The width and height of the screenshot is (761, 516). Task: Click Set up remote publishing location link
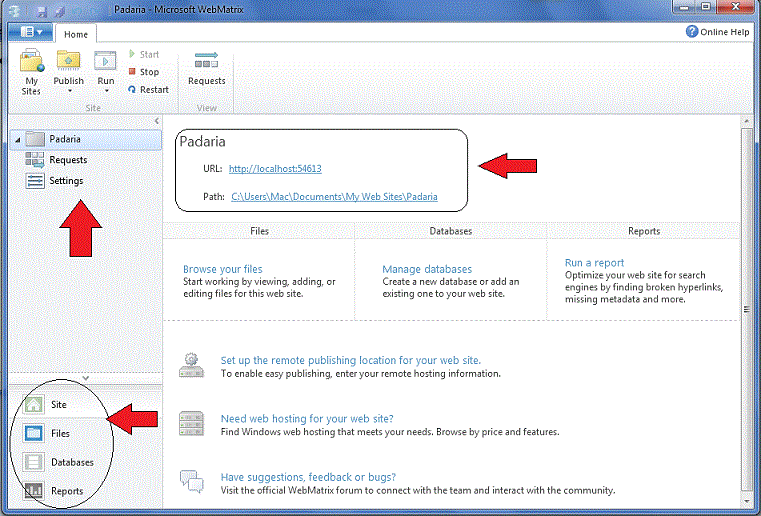[x=351, y=360]
